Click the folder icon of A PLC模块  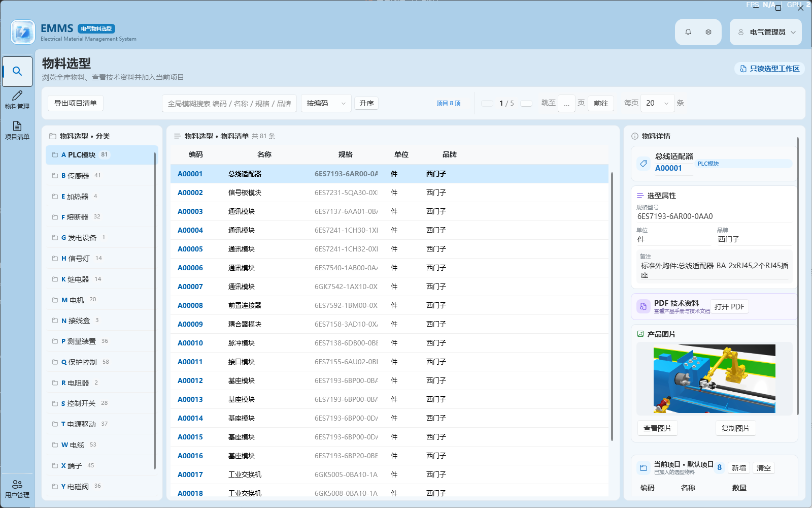coord(55,155)
